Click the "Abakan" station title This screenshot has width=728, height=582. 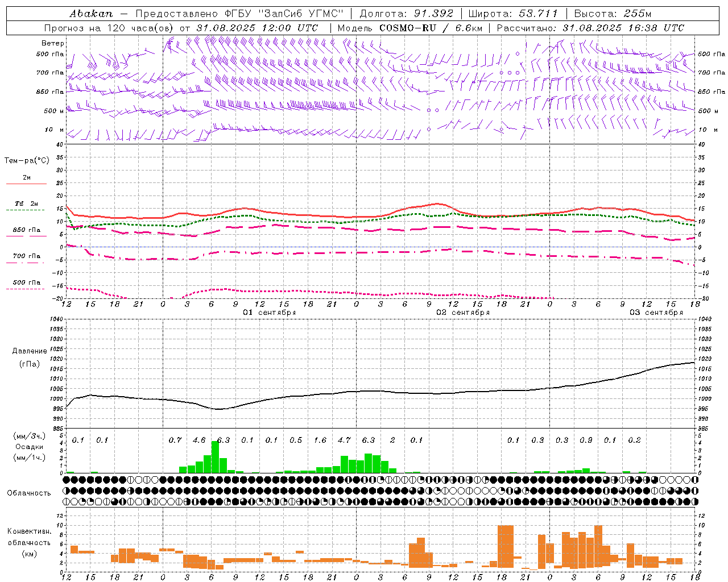(x=91, y=14)
